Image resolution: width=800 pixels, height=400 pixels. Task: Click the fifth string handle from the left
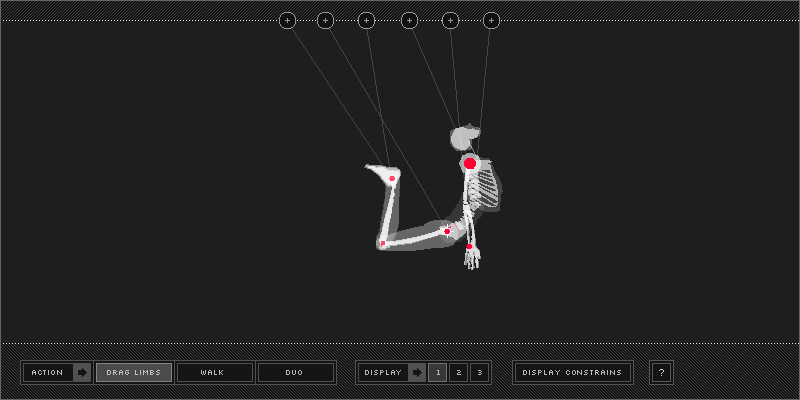[450, 20]
